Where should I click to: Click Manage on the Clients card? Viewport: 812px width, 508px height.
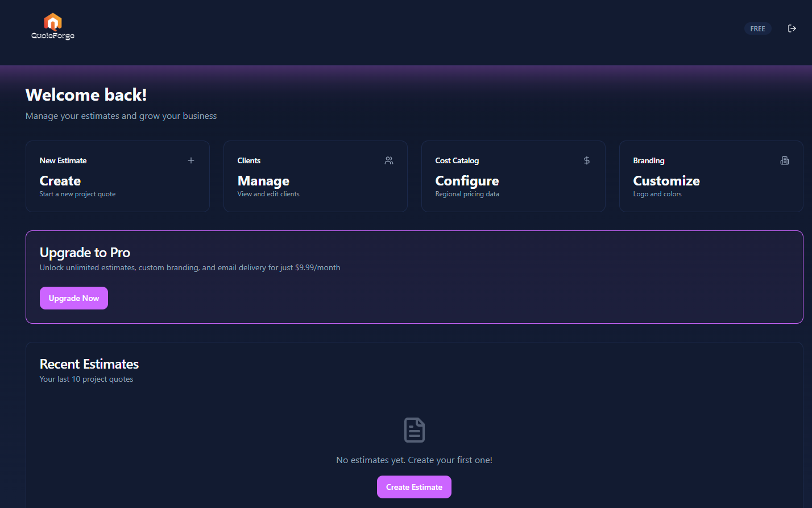(x=263, y=181)
